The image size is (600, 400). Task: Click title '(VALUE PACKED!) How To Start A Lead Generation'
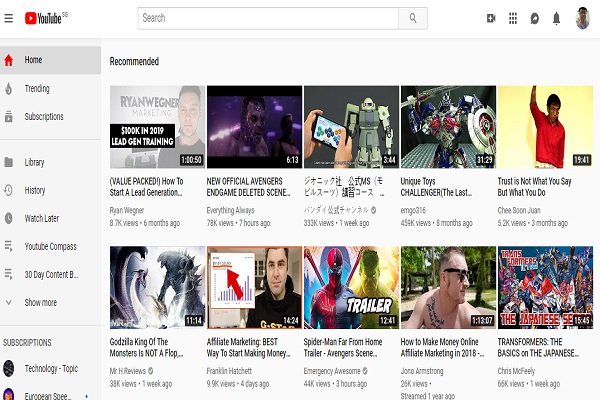pos(147,187)
